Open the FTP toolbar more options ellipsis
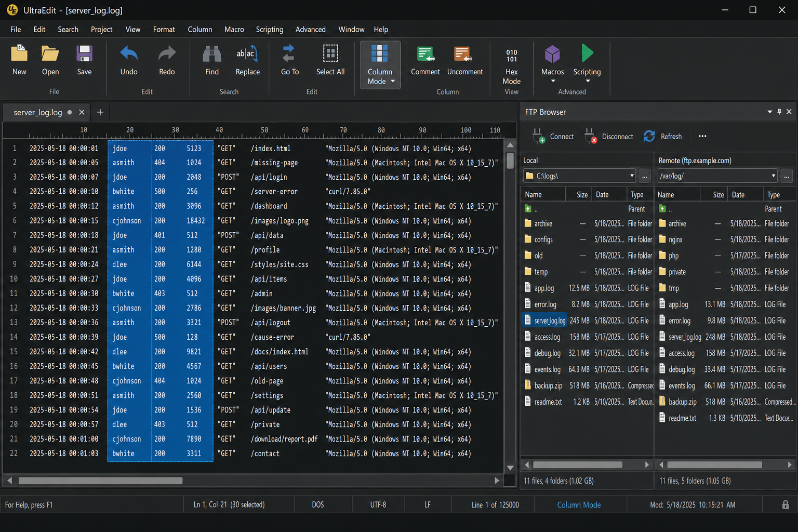Viewport: 798px width, 532px height. tap(702, 136)
